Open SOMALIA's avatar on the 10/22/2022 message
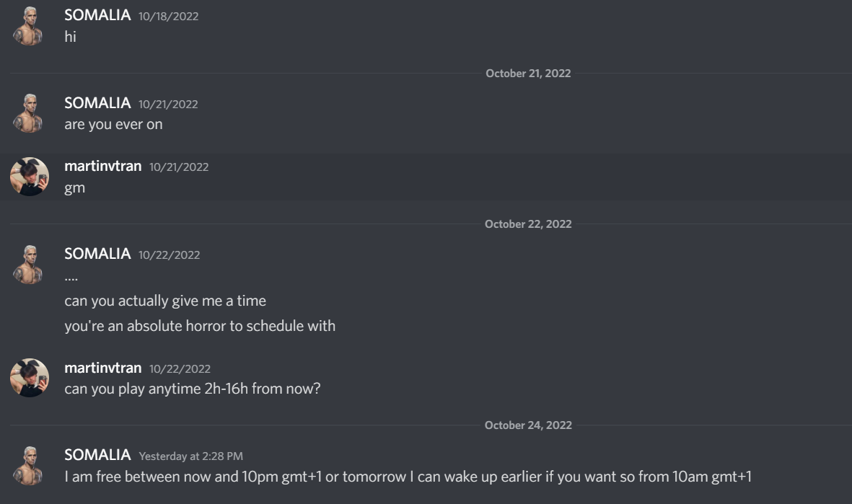This screenshot has height=504, width=852. 30,264
